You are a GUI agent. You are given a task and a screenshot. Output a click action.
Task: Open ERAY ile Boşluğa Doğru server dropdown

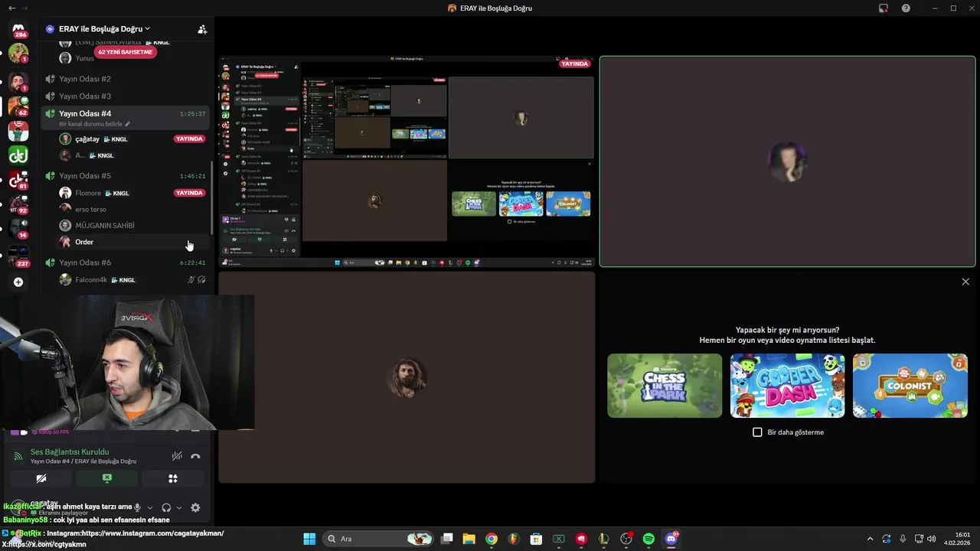[104, 29]
